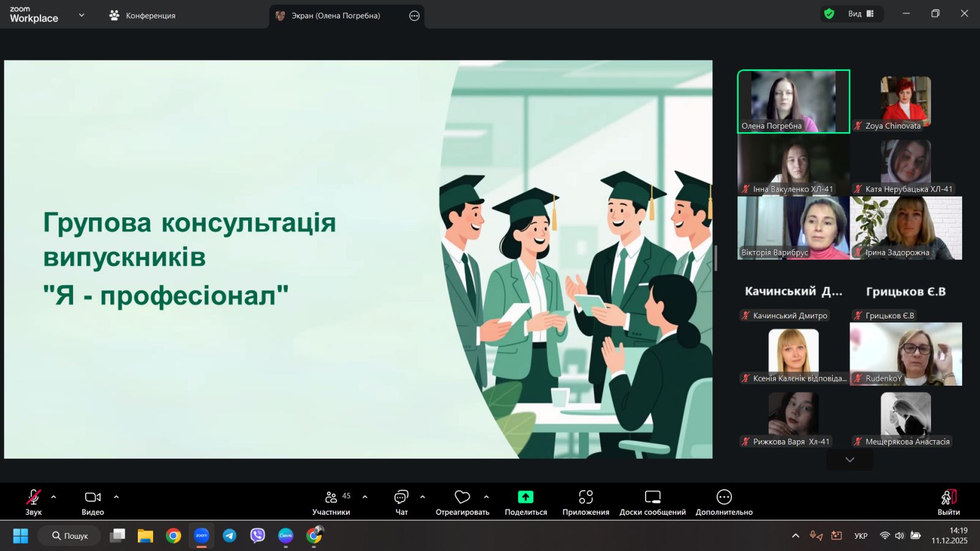Open Приложения apps icon
The image size is (980, 551).
[586, 497]
